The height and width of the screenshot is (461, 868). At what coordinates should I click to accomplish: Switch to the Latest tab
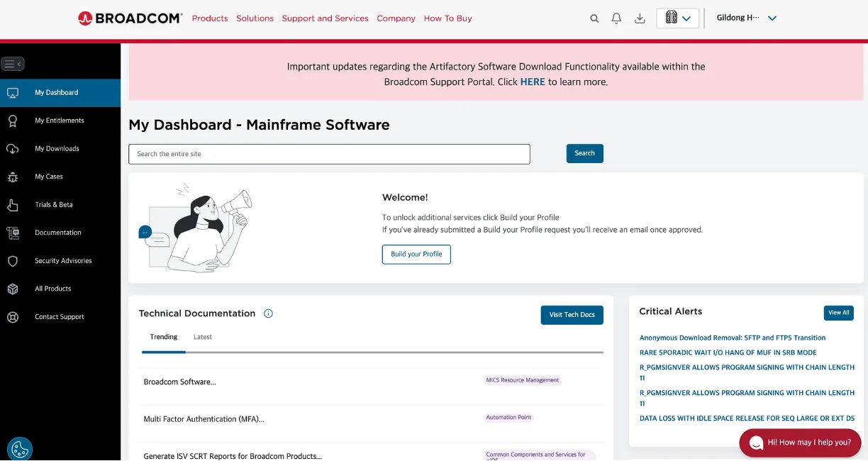pos(203,337)
